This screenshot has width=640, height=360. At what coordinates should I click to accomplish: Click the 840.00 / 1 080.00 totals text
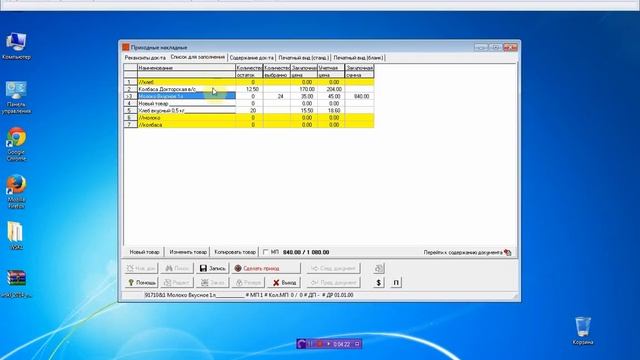[306, 253]
